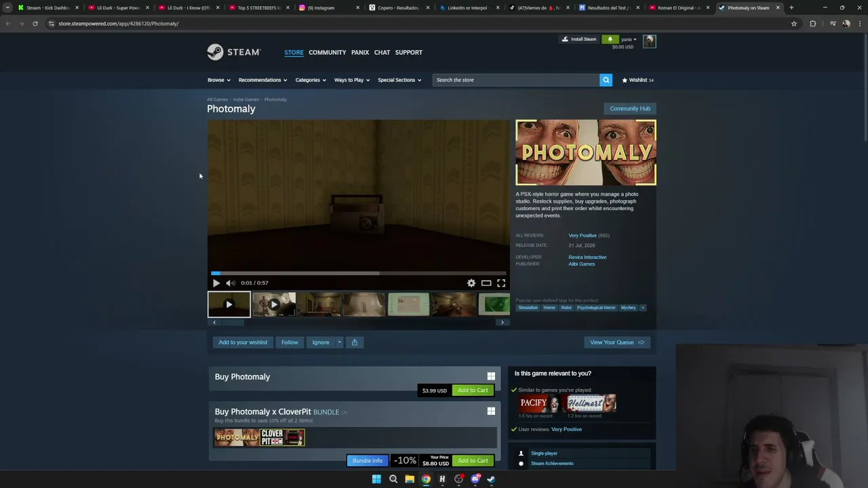
Task: Open the green notification bell
Action: [x=610, y=39]
